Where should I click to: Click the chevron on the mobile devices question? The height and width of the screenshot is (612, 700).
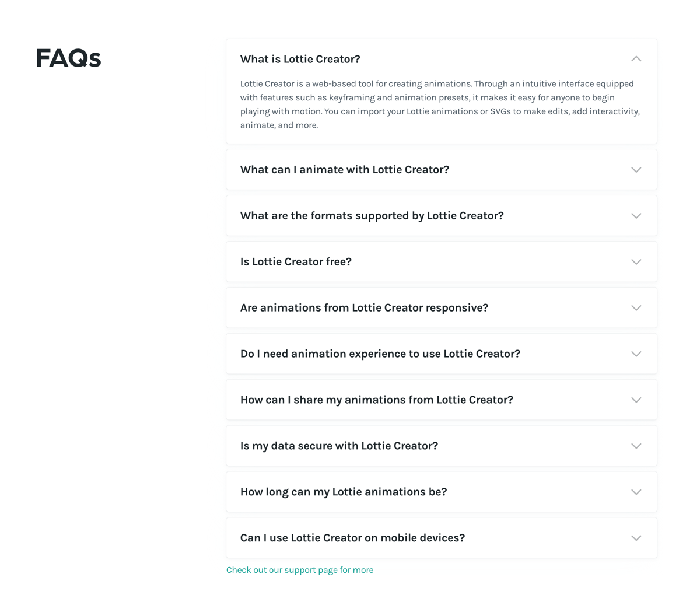click(636, 537)
